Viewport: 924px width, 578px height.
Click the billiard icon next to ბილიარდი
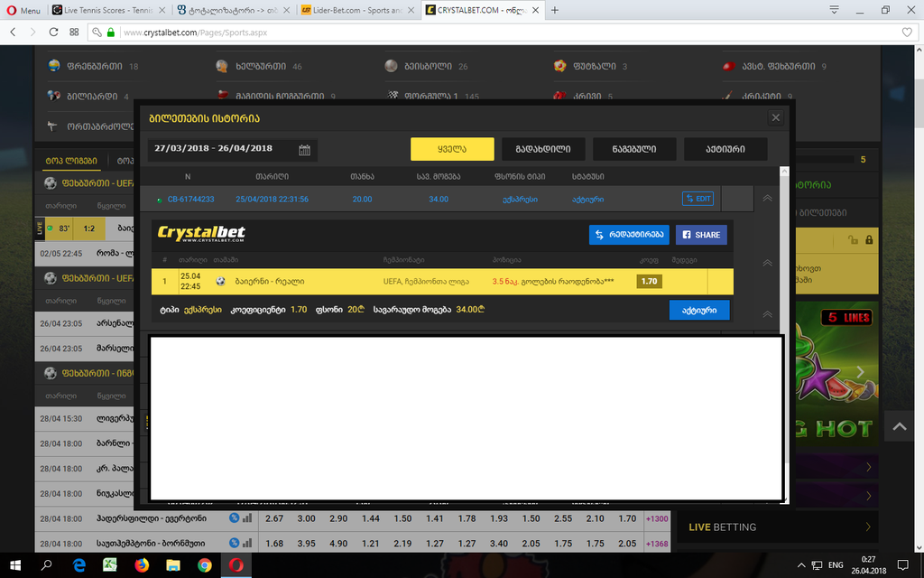click(54, 96)
